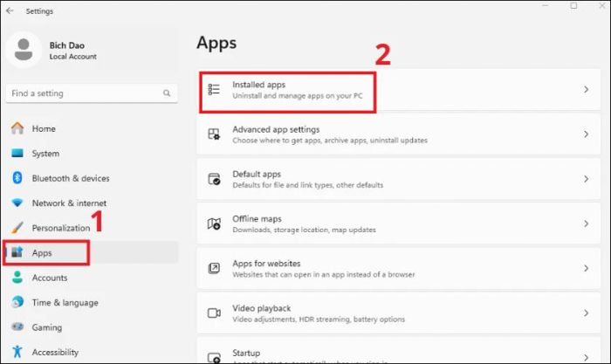Click 'Downloads, storage location, map updates' text
611x364 pixels.
coord(305,230)
